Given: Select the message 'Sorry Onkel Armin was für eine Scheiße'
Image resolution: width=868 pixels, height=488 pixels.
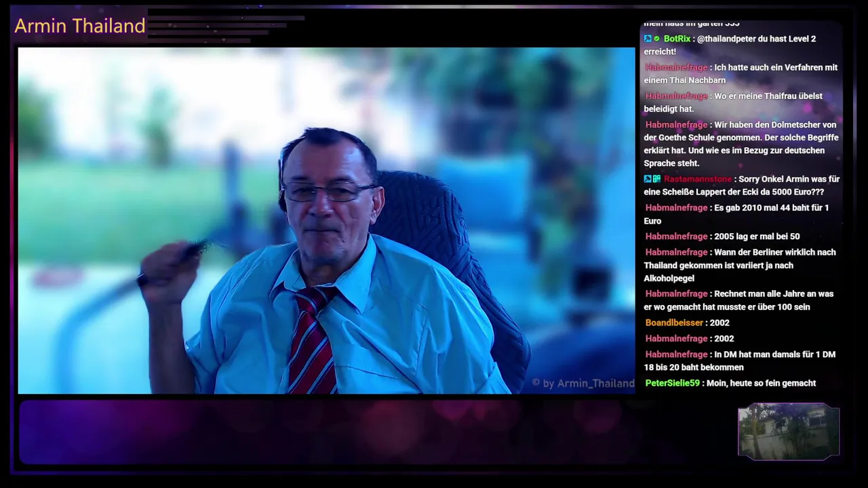Looking at the screenshot, I should 742,185.
